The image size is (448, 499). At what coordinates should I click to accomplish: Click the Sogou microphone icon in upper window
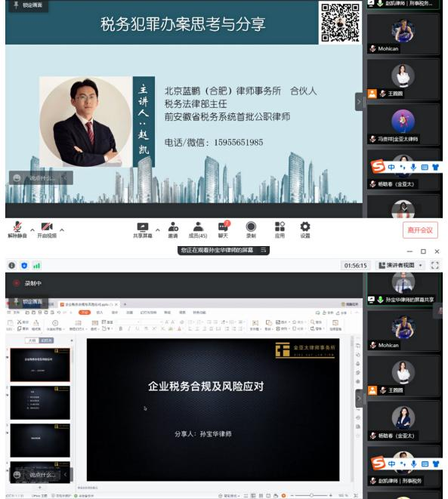(413, 167)
